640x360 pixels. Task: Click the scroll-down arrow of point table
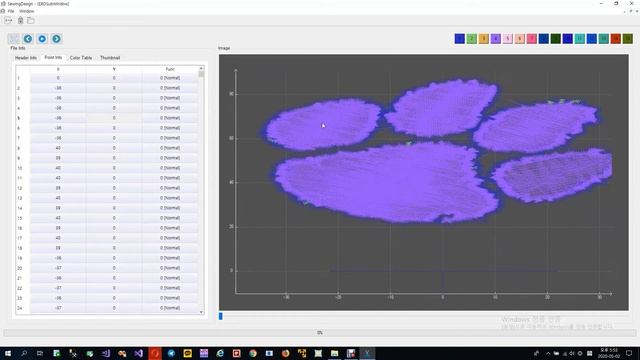pyautogui.click(x=201, y=312)
